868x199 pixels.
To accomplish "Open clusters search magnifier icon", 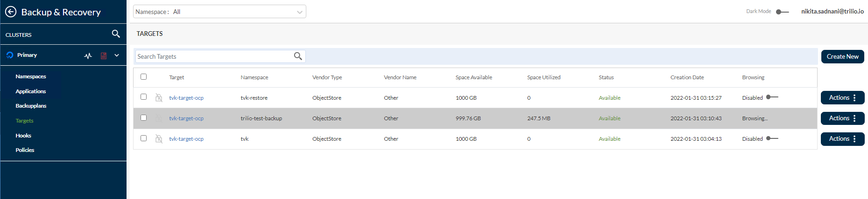I will 116,34.
